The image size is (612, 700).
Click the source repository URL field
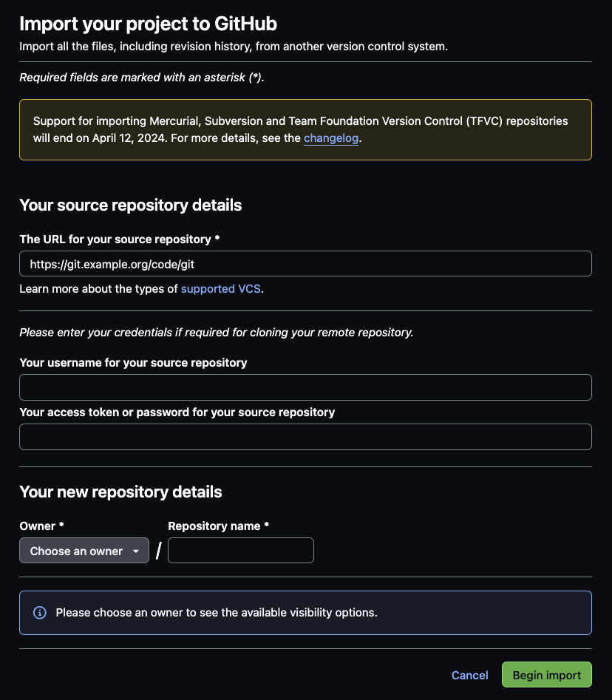coord(305,264)
